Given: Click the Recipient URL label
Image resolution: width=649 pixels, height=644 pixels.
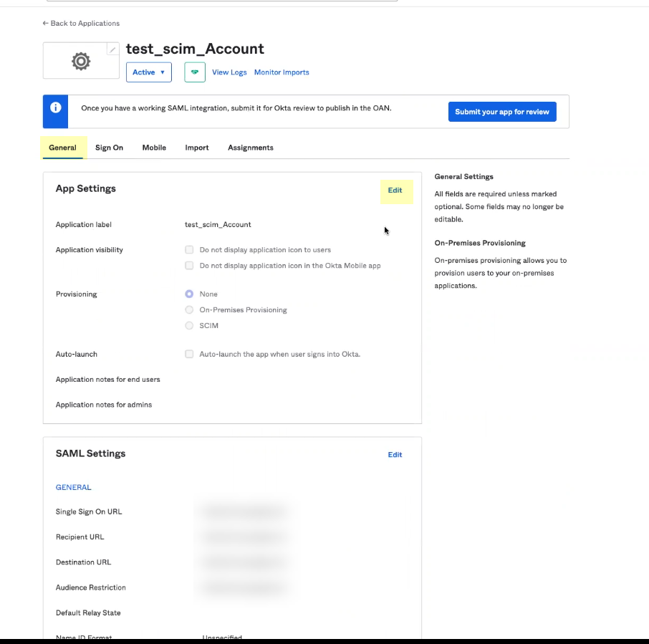Looking at the screenshot, I should click(x=80, y=537).
